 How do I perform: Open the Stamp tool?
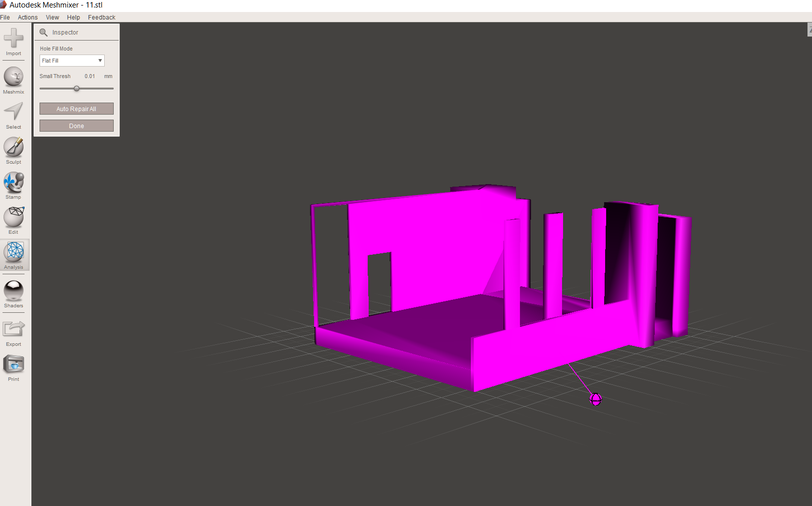pyautogui.click(x=14, y=186)
